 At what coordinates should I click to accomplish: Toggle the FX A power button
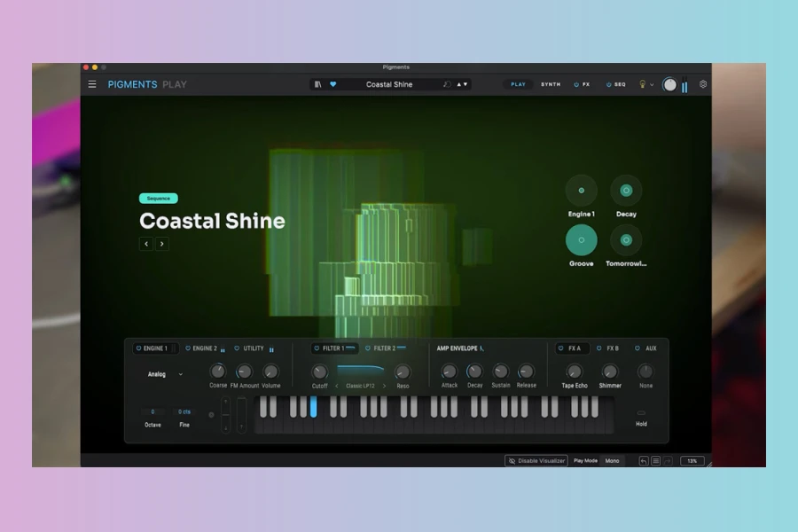[x=561, y=348]
